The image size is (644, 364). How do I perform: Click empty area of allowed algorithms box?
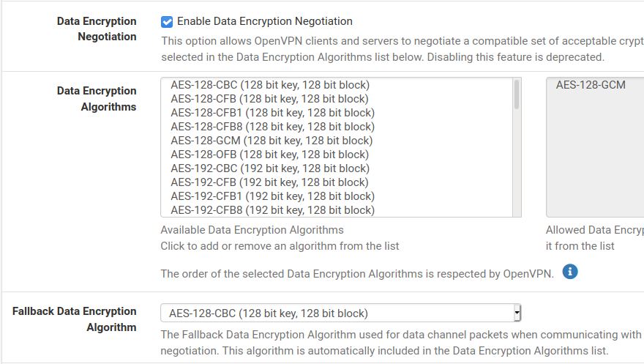pyautogui.click(x=594, y=161)
